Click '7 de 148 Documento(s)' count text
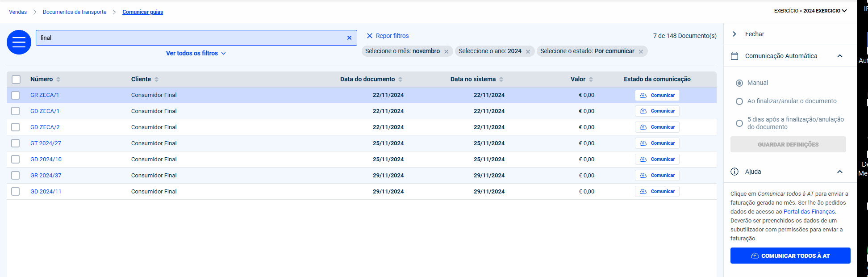The image size is (868, 277). coord(684,36)
